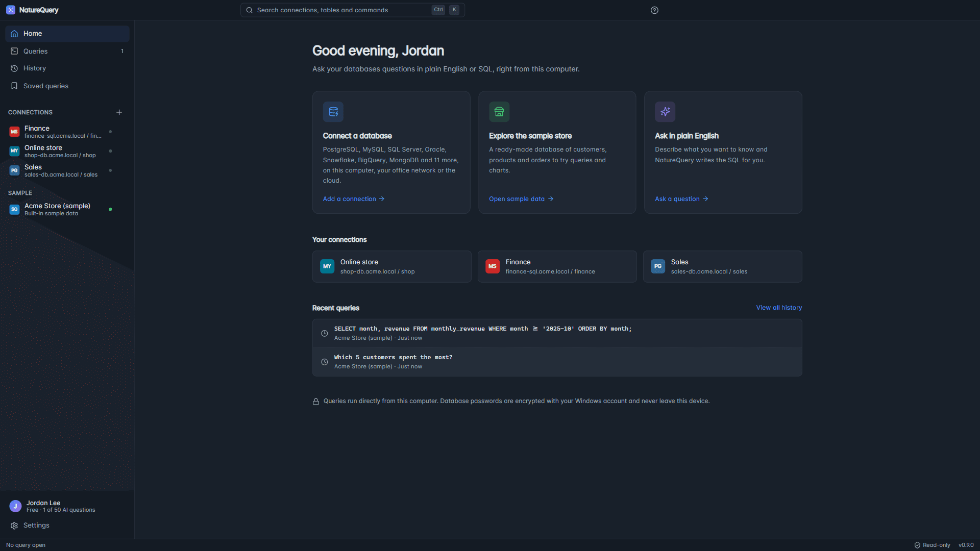Open the Sales connection card

pyautogui.click(x=722, y=266)
